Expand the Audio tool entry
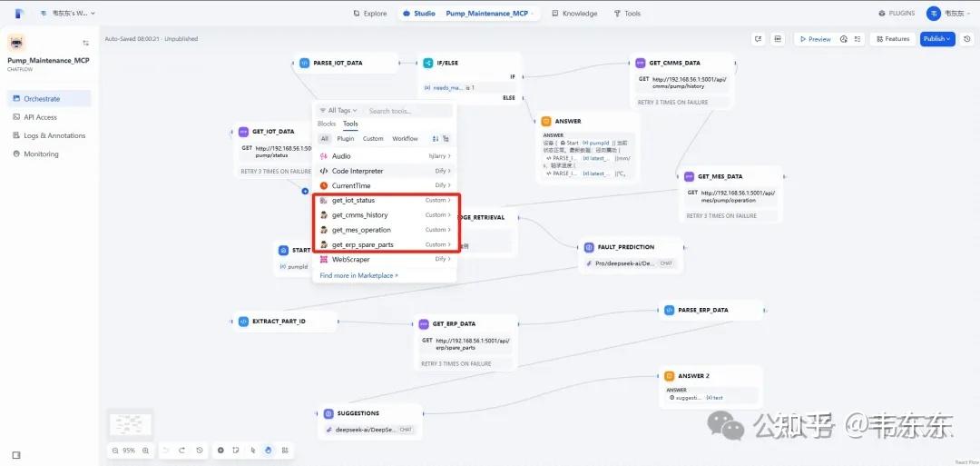This screenshot has height=466, width=980. tap(385, 155)
